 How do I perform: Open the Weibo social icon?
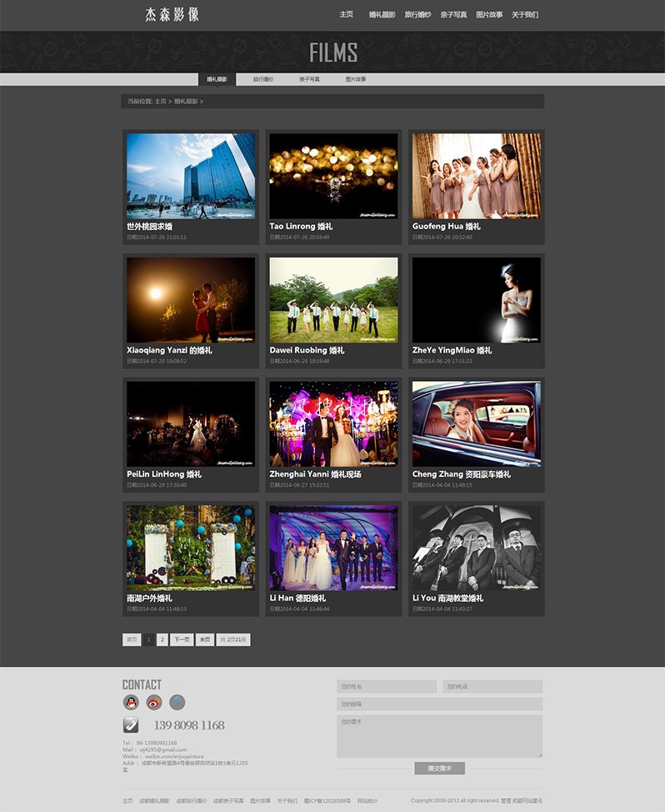click(x=154, y=703)
